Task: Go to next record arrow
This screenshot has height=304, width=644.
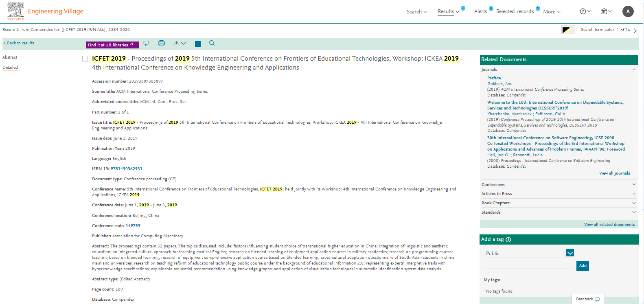Action: pyautogui.click(x=635, y=31)
